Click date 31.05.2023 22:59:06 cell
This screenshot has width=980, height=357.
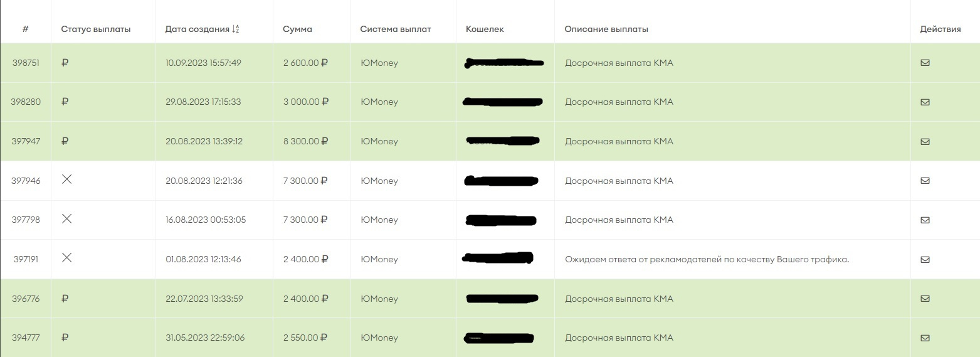click(205, 338)
